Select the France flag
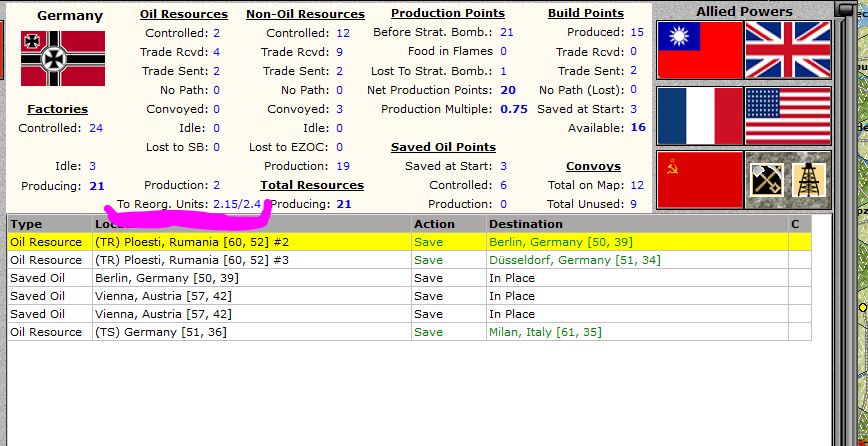This screenshot has height=446, width=868. pos(700,116)
